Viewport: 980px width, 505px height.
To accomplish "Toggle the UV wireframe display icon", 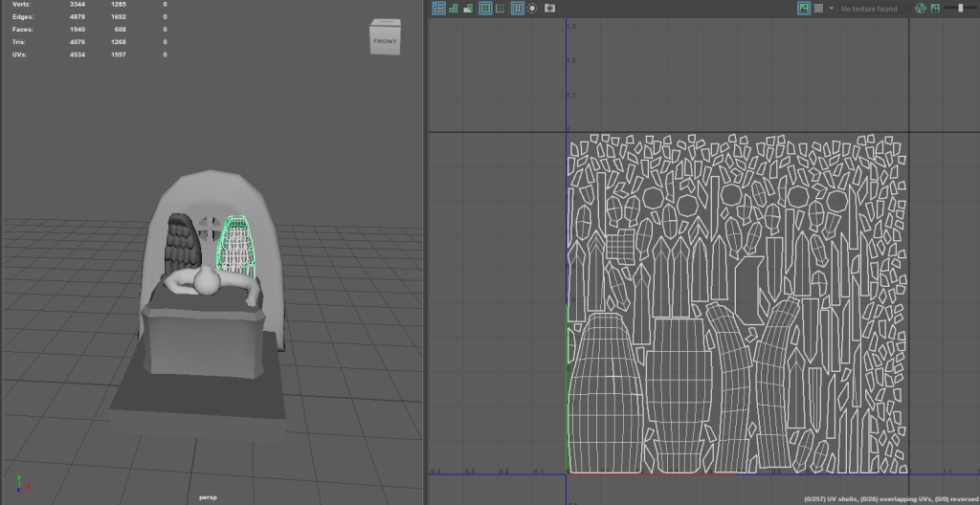I will tap(438, 8).
